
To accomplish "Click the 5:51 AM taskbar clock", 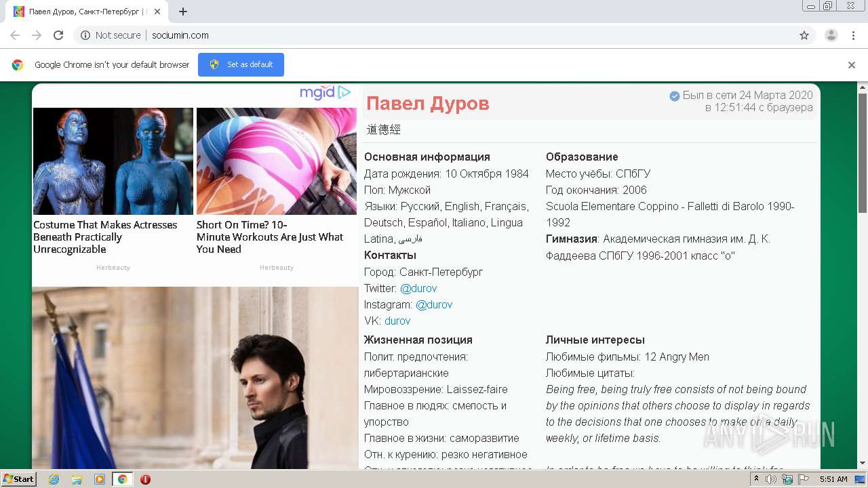I will tap(833, 479).
